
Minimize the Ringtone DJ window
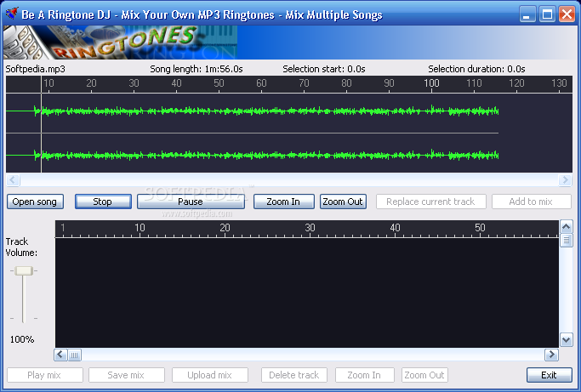527,14
